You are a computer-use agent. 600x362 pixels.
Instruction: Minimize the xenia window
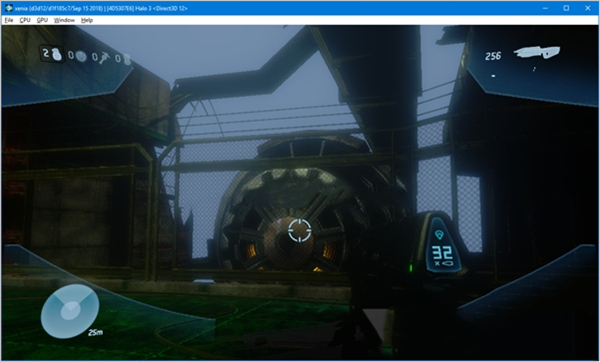pos(545,8)
